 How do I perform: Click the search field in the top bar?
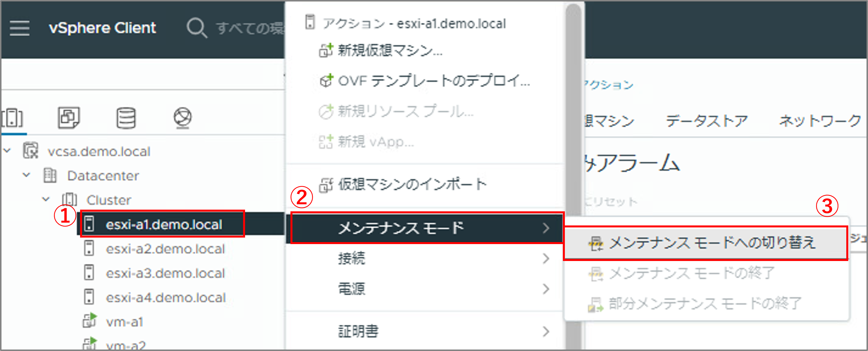click(x=250, y=28)
